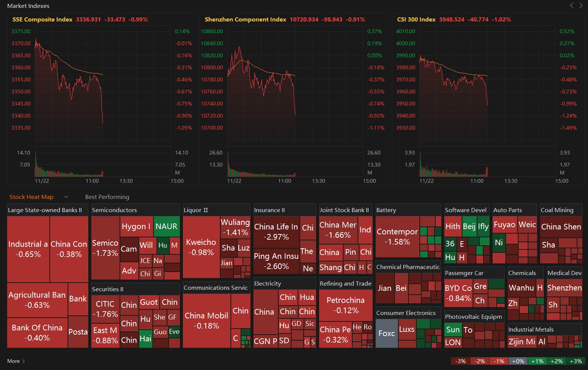Select the Ping An Insu -2.60% tile
588x370 pixels.
(x=276, y=262)
